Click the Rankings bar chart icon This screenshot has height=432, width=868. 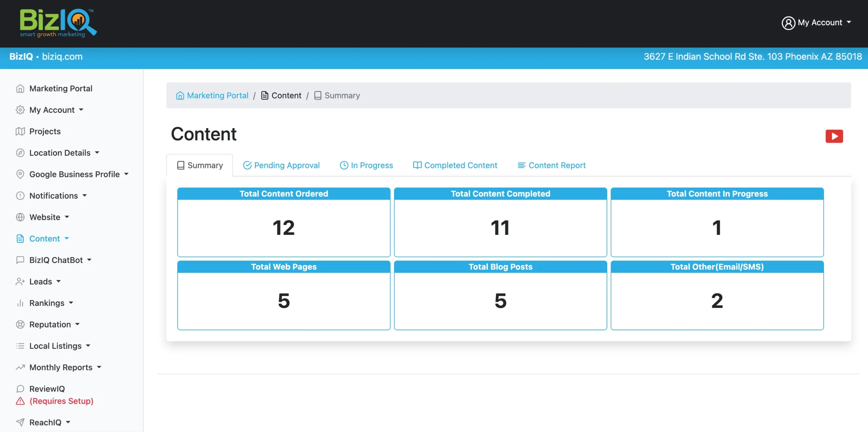pos(20,303)
